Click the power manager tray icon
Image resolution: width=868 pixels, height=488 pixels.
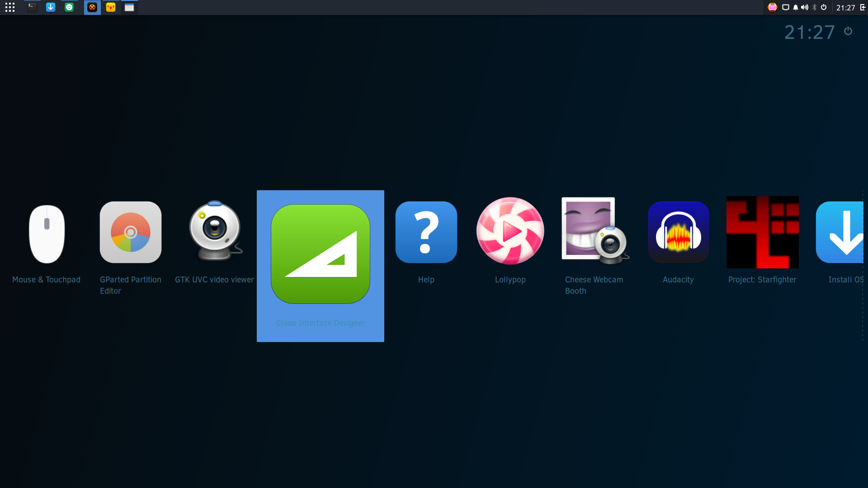coord(824,7)
